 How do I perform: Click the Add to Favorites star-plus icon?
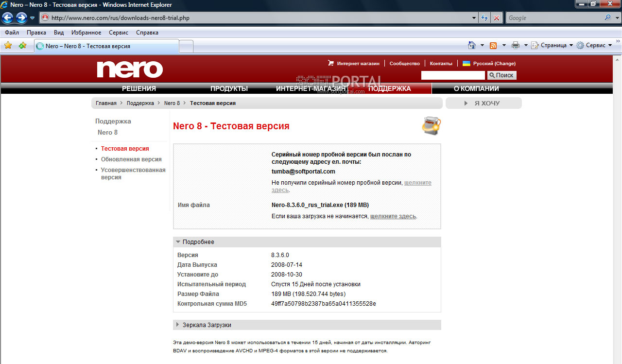22,45
